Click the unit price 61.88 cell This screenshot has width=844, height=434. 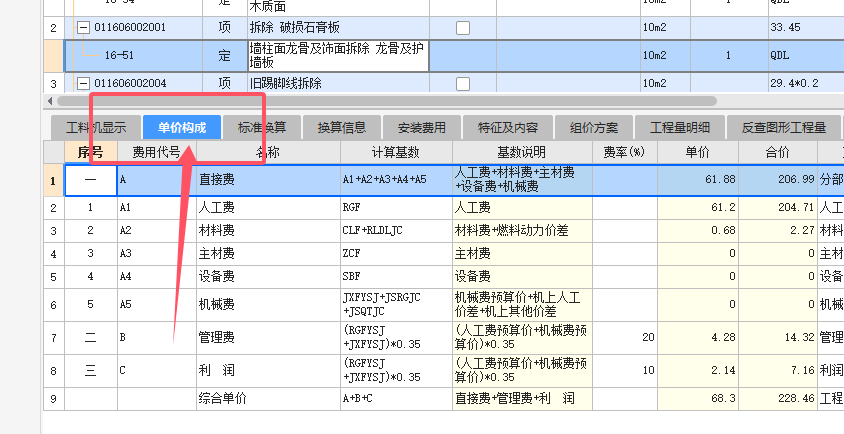tap(698, 180)
